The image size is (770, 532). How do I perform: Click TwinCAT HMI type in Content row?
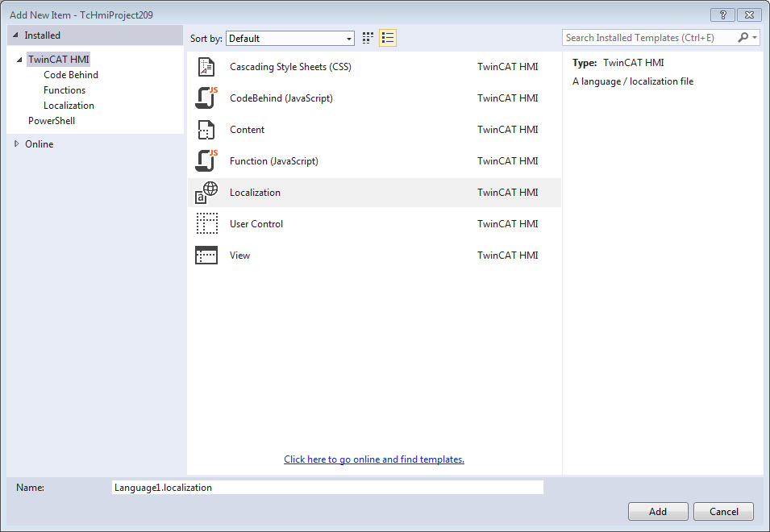tap(507, 130)
